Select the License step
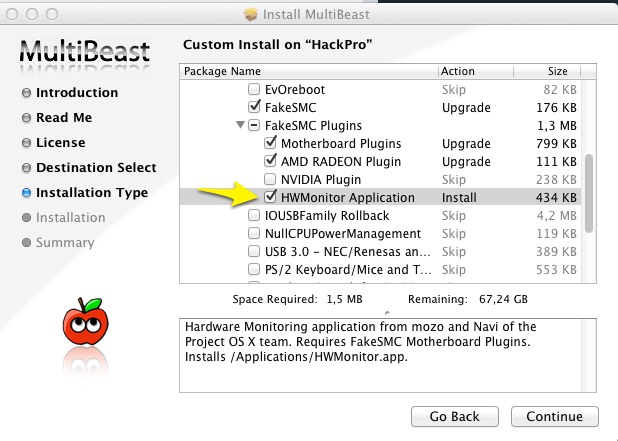Viewport: 618px width, 441px height. coord(61,143)
